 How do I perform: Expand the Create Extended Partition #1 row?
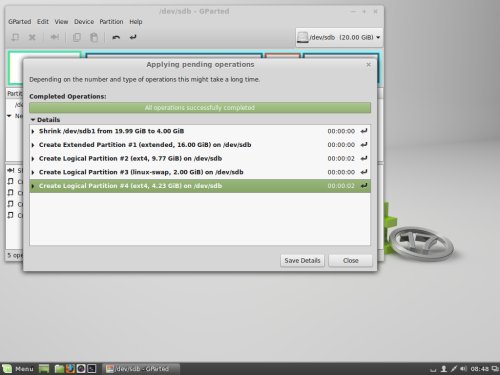(33, 145)
